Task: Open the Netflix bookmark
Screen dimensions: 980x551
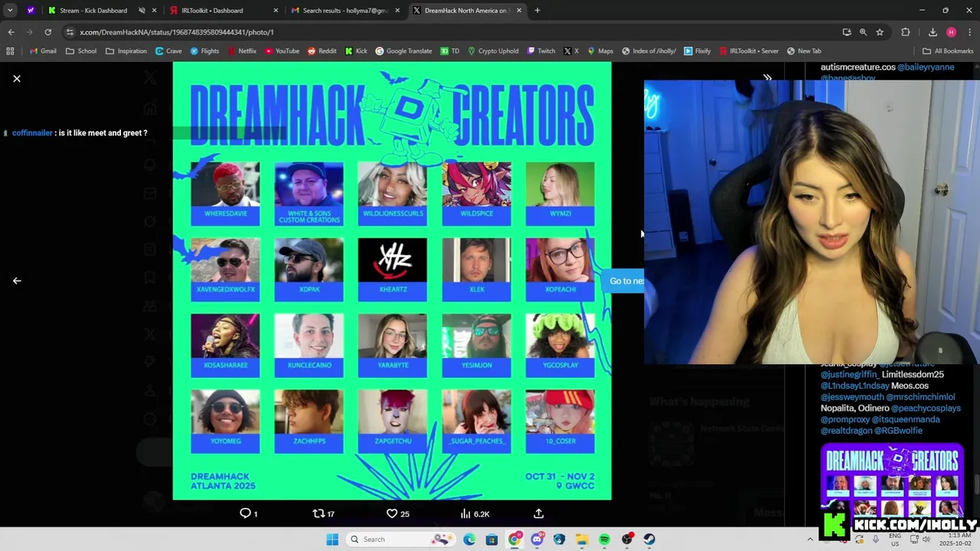Action: point(242,51)
